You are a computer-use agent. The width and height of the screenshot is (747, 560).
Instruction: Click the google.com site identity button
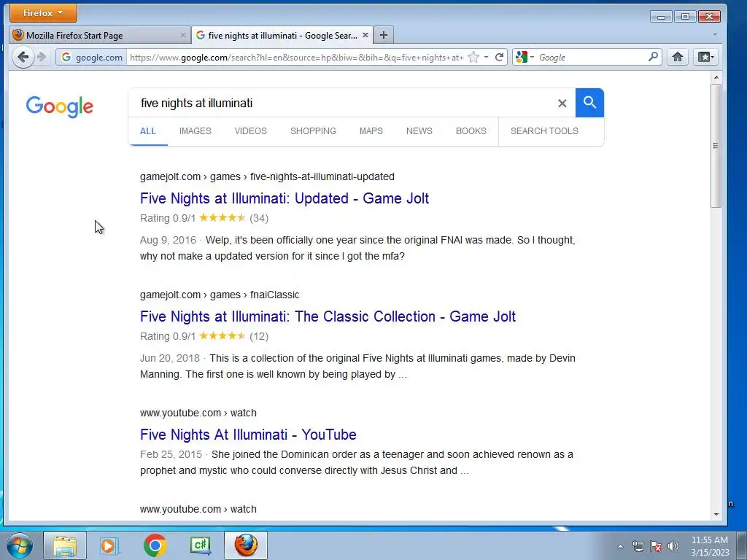pos(92,57)
